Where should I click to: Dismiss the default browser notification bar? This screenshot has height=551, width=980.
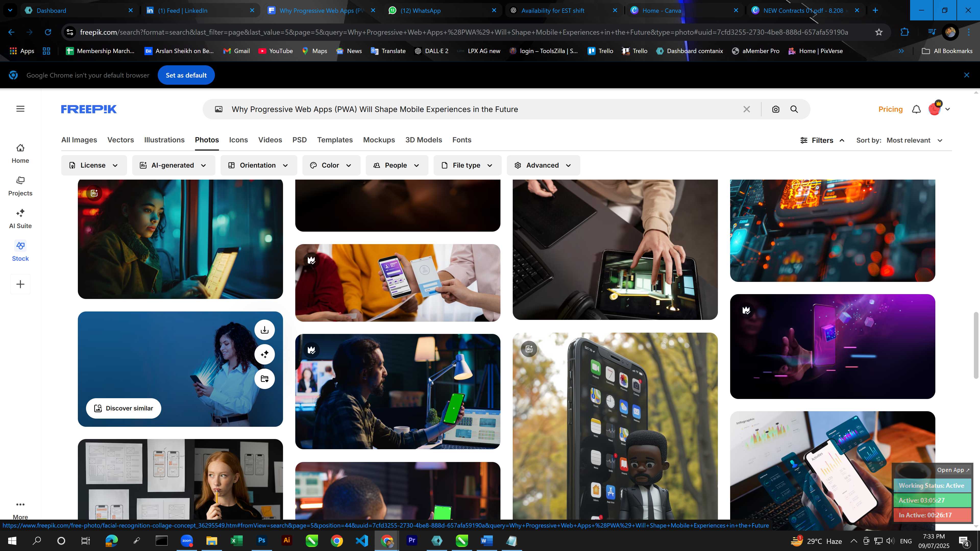(967, 75)
